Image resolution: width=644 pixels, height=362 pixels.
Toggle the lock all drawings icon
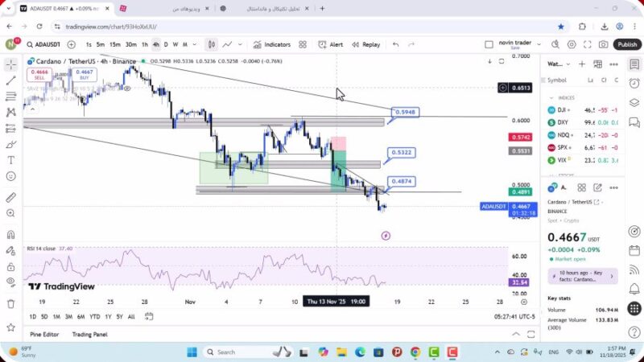[10, 265]
